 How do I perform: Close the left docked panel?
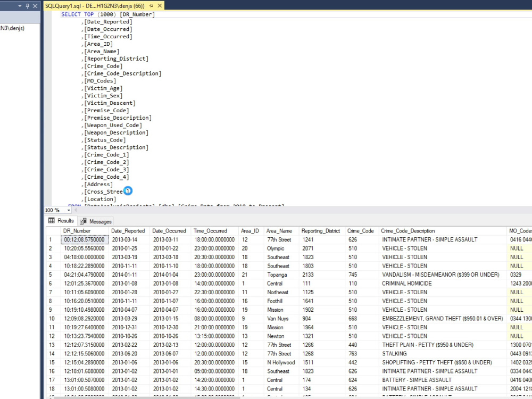[35, 6]
